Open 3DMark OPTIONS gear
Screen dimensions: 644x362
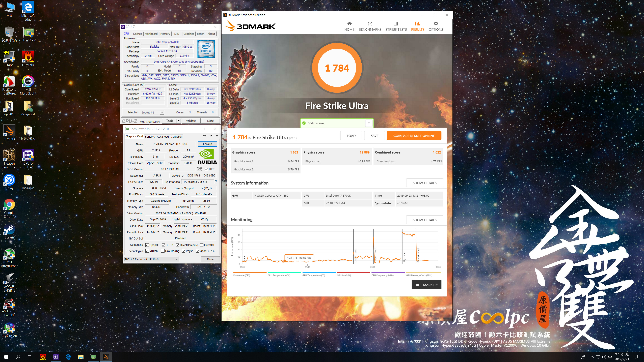(x=436, y=26)
